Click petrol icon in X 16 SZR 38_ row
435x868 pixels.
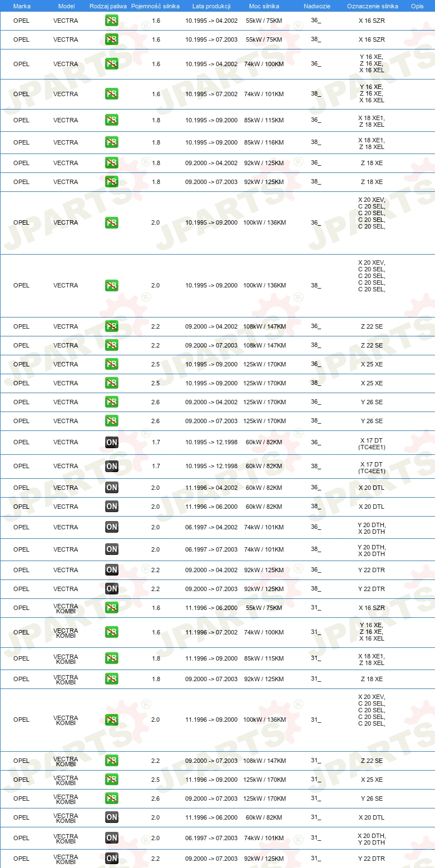pyautogui.click(x=111, y=39)
